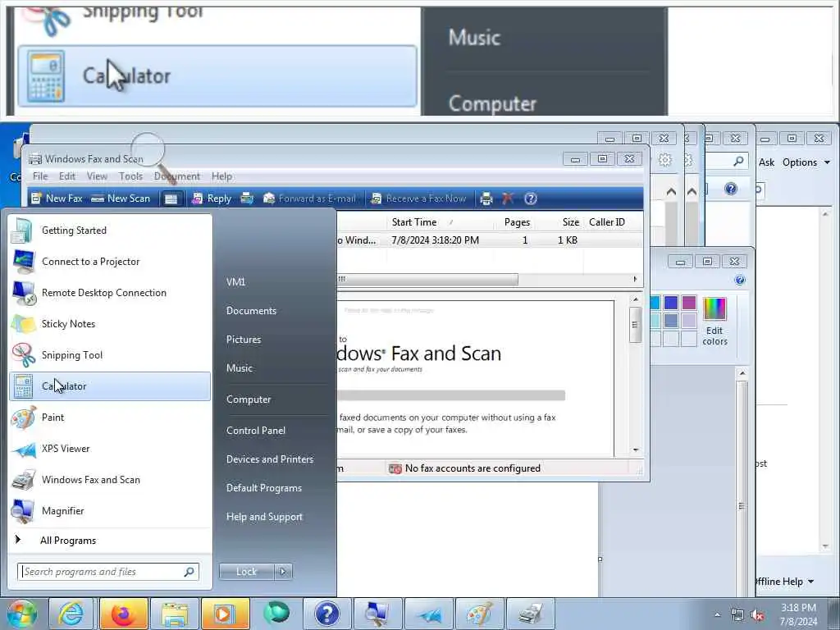Viewport: 840px width, 630px height.
Task: Click Paint help icon
Action: coord(740,281)
